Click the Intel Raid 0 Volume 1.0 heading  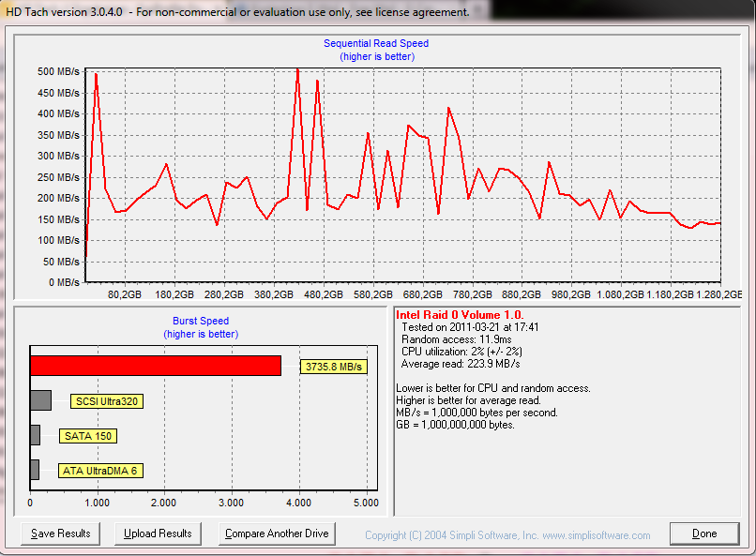point(460,315)
